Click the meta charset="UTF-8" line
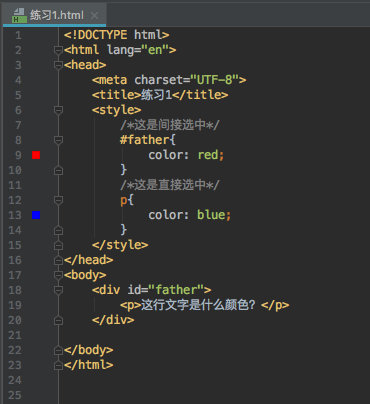This screenshot has height=404, width=370. click(x=169, y=80)
